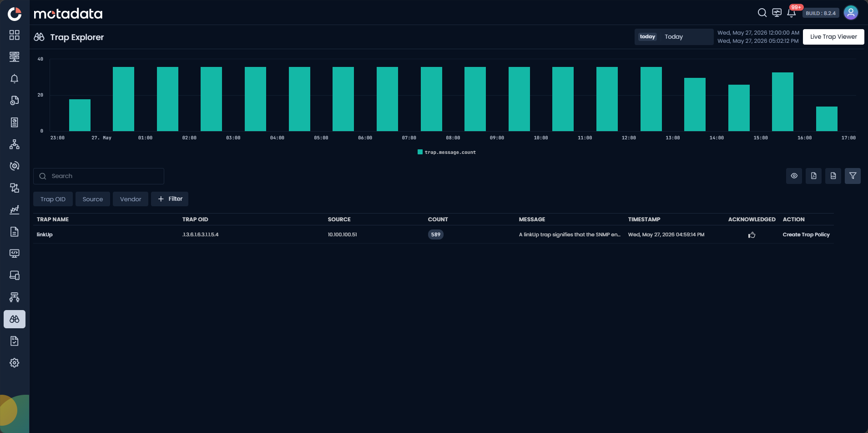
Task: Export trap table as CSV icon
Action: [833, 176]
